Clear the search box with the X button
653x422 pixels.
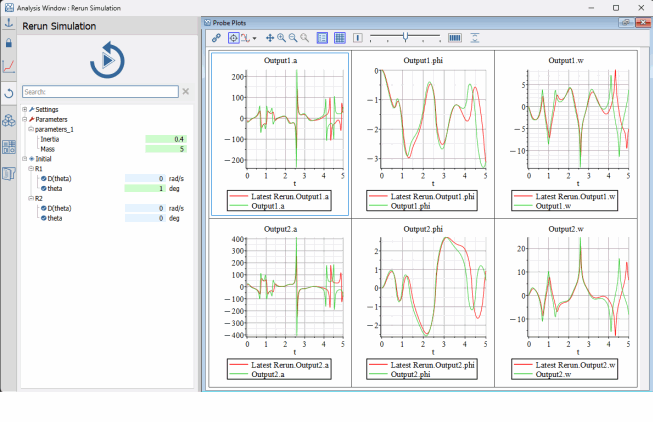click(x=186, y=91)
